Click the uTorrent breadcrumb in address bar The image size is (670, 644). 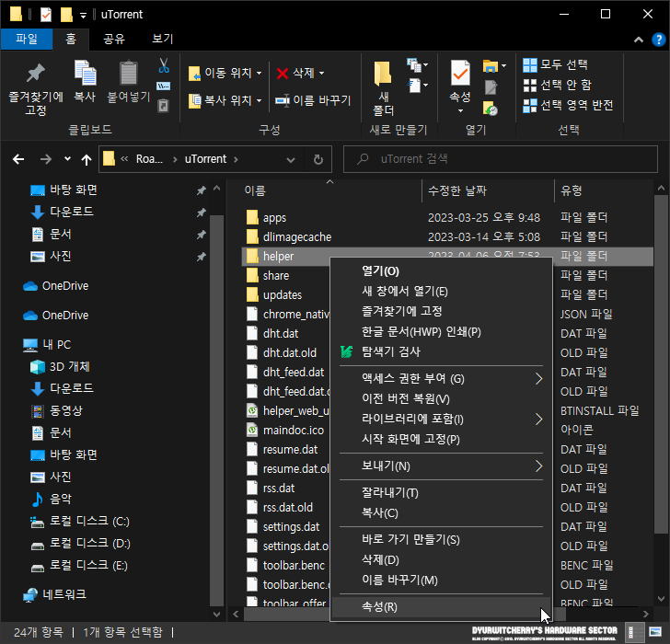(x=205, y=159)
